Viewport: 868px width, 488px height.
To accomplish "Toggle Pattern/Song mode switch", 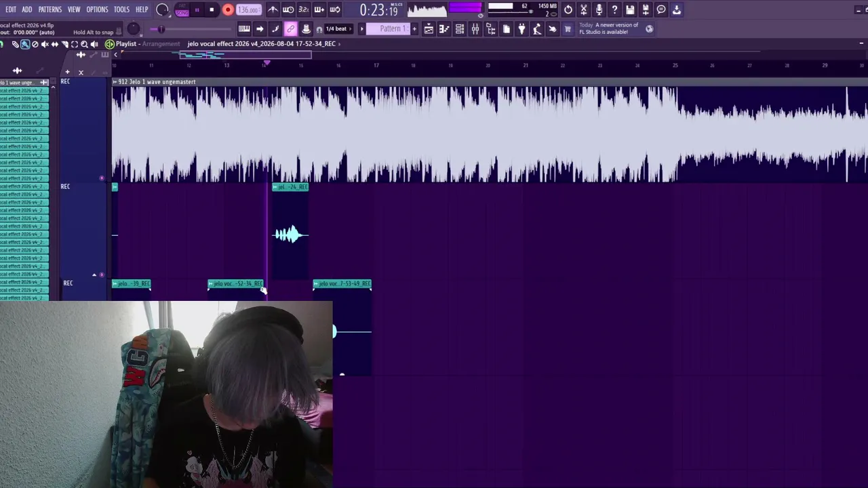I will click(182, 10).
